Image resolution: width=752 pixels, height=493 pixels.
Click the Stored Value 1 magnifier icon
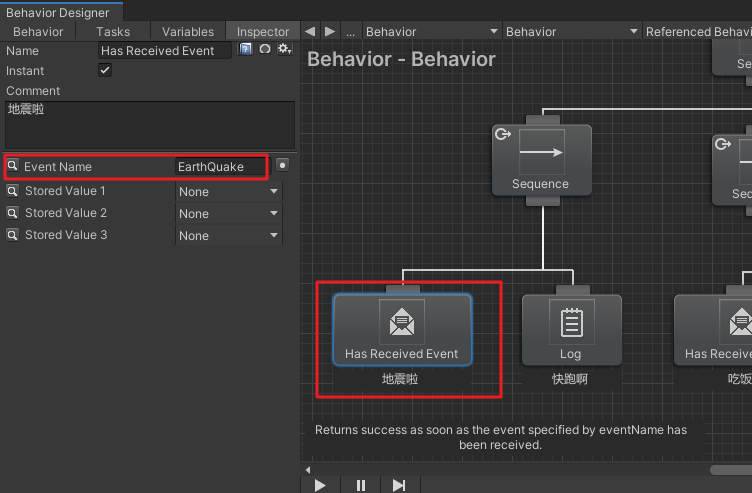coord(12,191)
